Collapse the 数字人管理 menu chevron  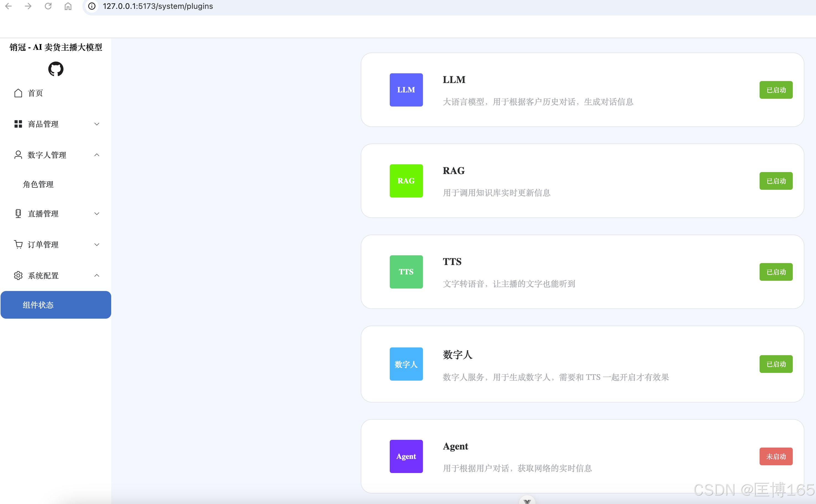[97, 155]
